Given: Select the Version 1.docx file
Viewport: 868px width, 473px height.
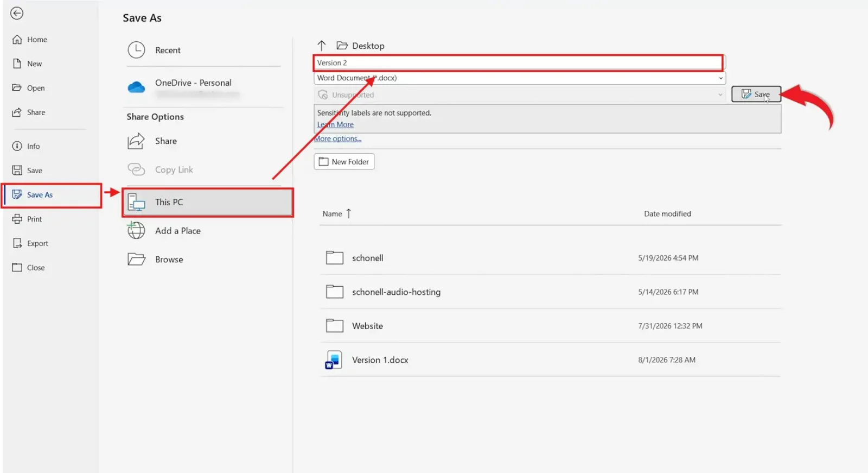Looking at the screenshot, I should coord(550,360).
